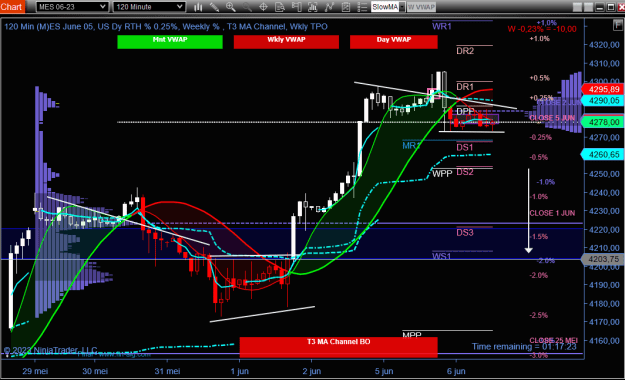
Task: Click the first grey link square in title bar
Action: (x=577, y=7)
